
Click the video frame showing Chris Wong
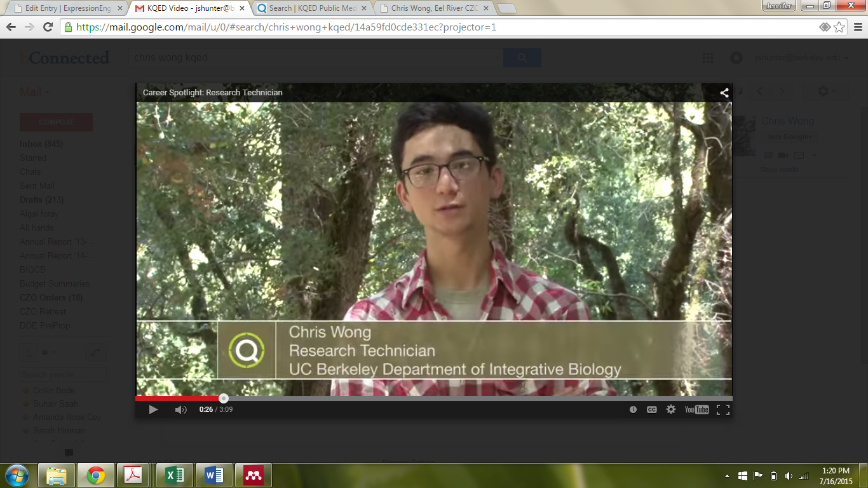[x=433, y=249]
